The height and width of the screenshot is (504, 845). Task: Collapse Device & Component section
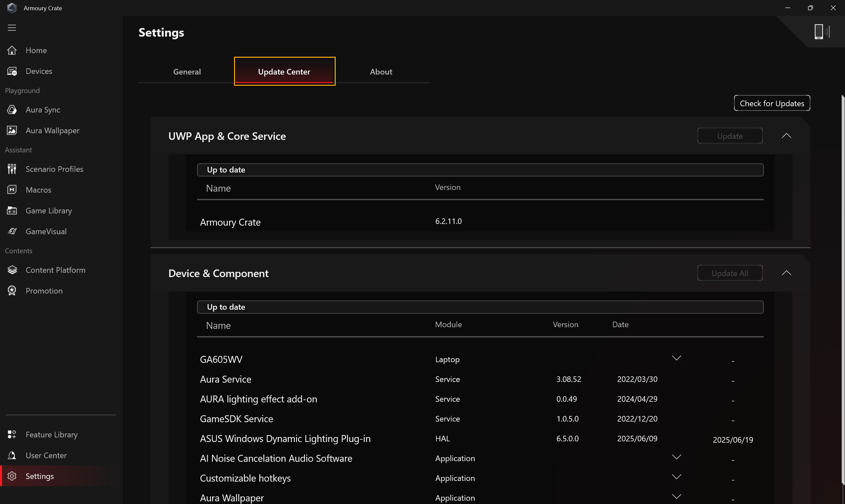click(x=787, y=273)
